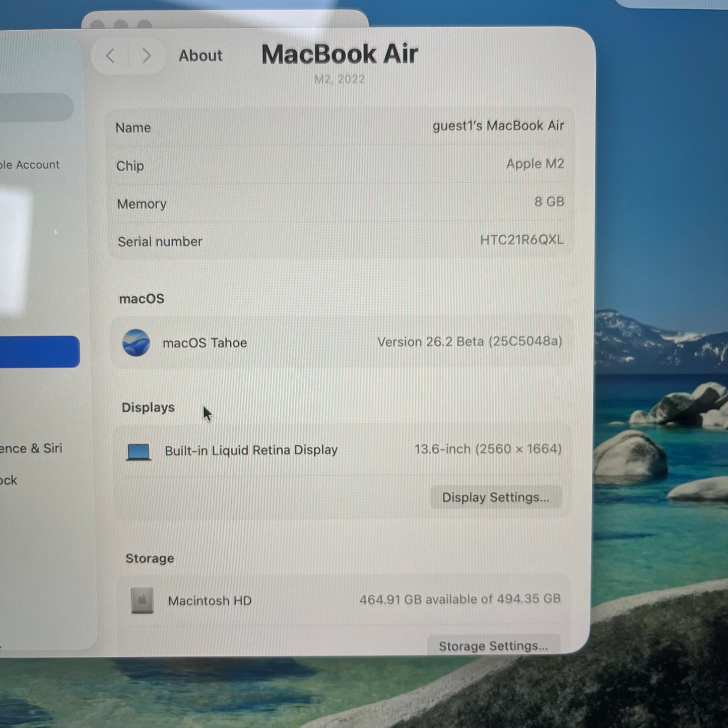Open Display Settings
Screen dimensions: 728x728
click(x=495, y=497)
